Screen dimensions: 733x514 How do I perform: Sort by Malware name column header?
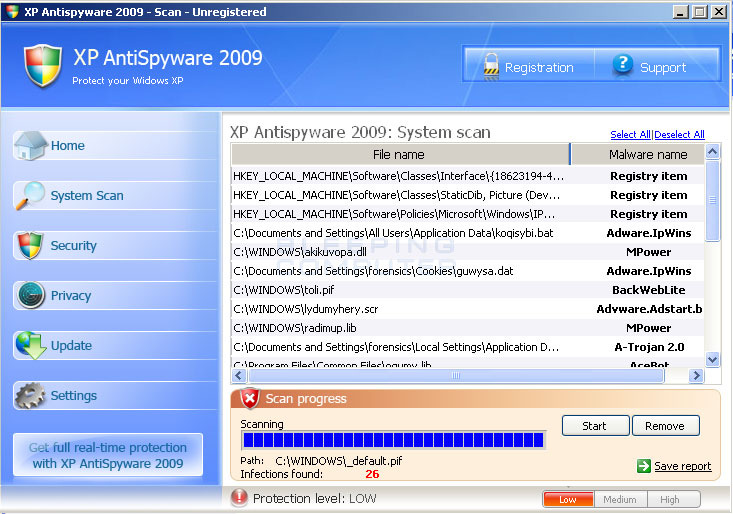point(648,155)
